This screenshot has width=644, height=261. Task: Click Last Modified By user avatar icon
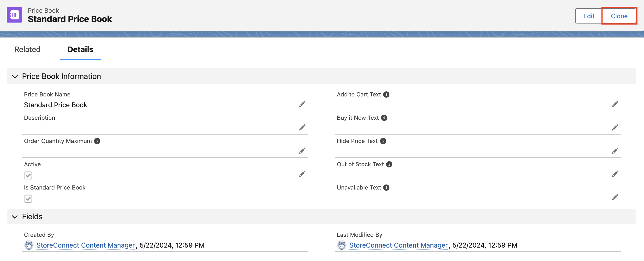coord(341,245)
